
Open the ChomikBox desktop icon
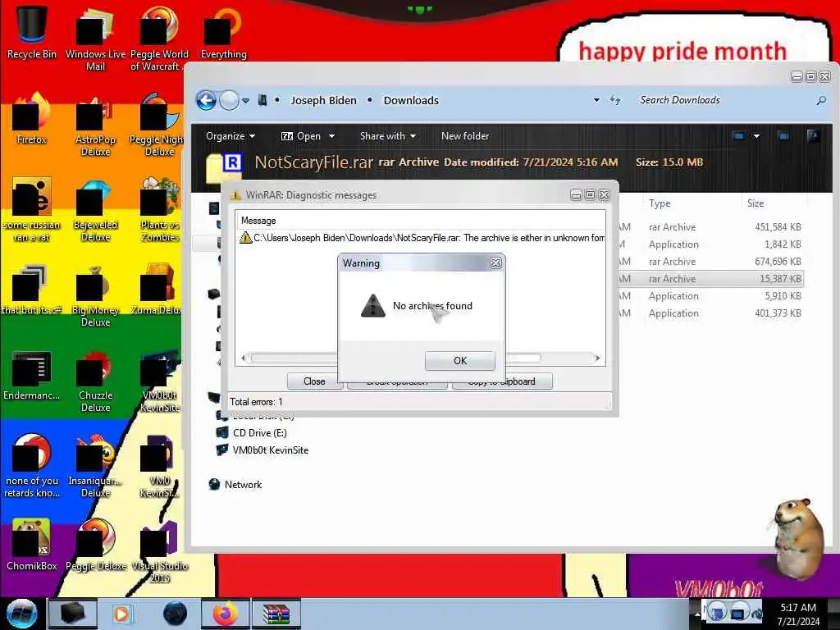32,545
